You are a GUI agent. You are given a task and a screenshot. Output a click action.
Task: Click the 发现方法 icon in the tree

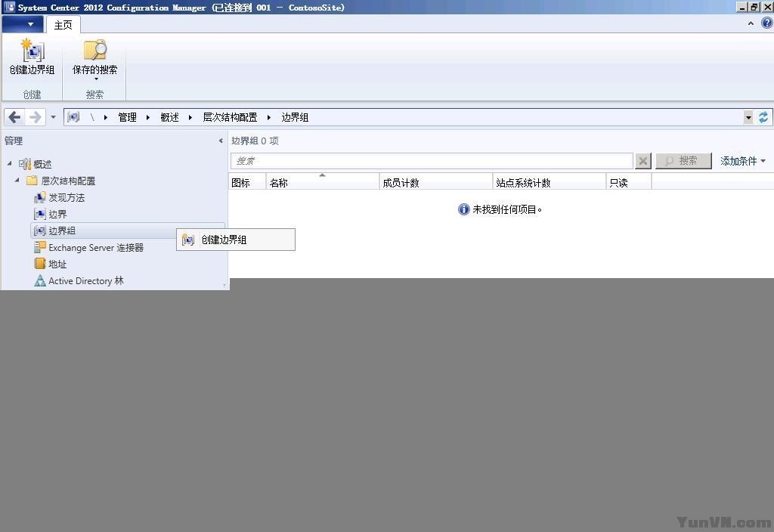(40, 197)
